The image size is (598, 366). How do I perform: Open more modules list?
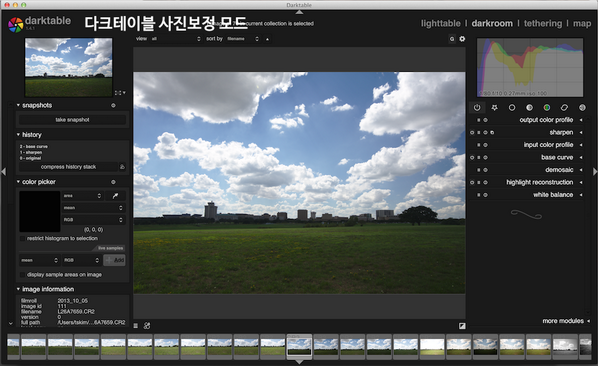point(563,321)
